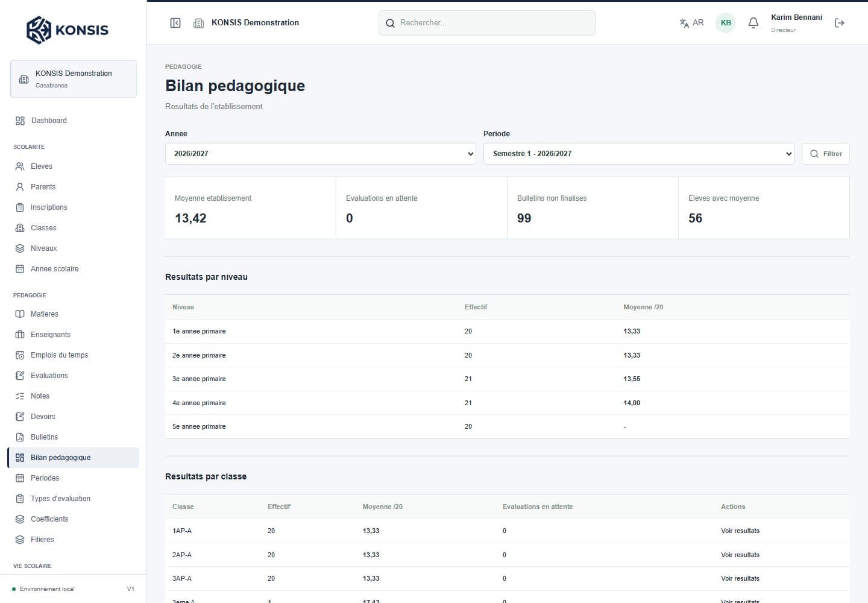This screenshot has width=868, height=603.
Task: Open Voir resultats for class 1AP-A
Action: [740, 531]
